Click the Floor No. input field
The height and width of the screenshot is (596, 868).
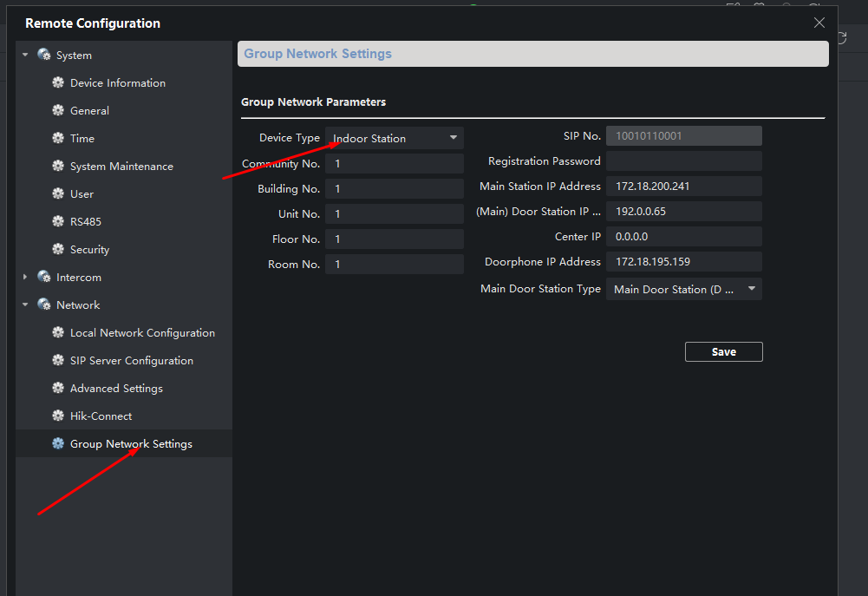[x=395, y=239]
